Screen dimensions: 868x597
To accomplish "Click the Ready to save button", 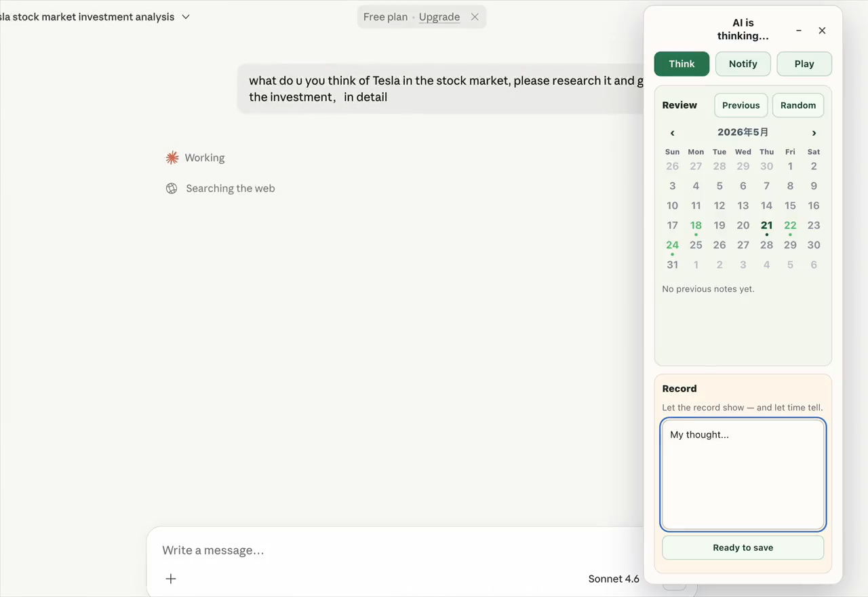I will (743, 547).
